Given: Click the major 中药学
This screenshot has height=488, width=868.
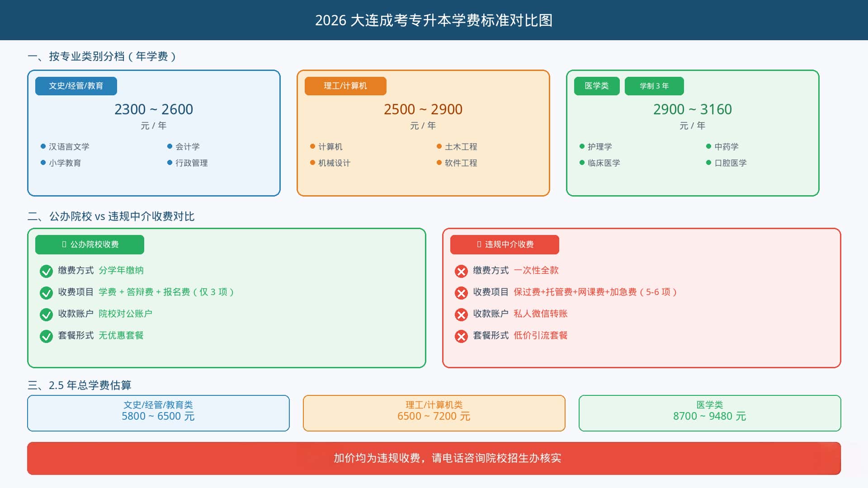Looking at the screenshot, I should tap(726, 147).
